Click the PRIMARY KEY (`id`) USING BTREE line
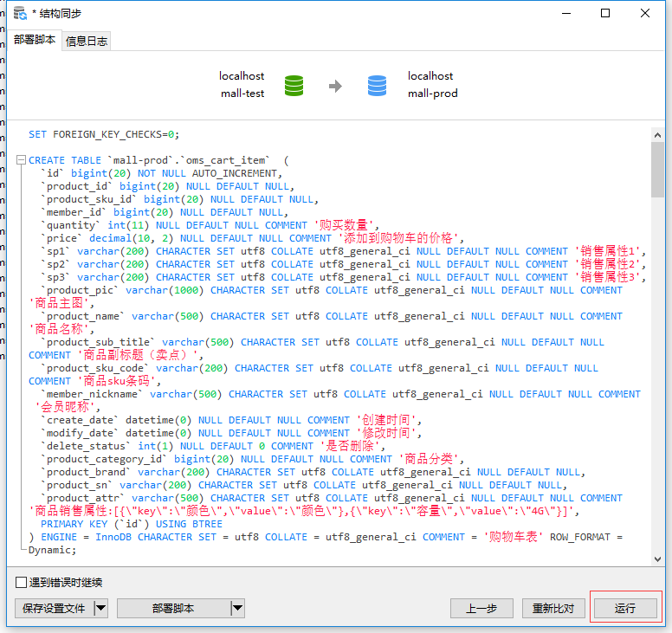 pos(132,524)
